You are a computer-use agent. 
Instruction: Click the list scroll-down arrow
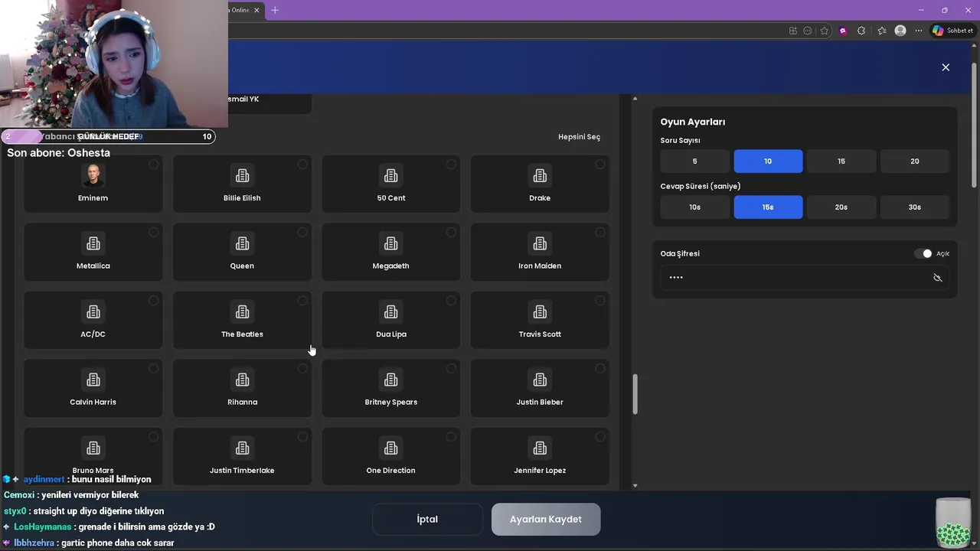point(635,485)
